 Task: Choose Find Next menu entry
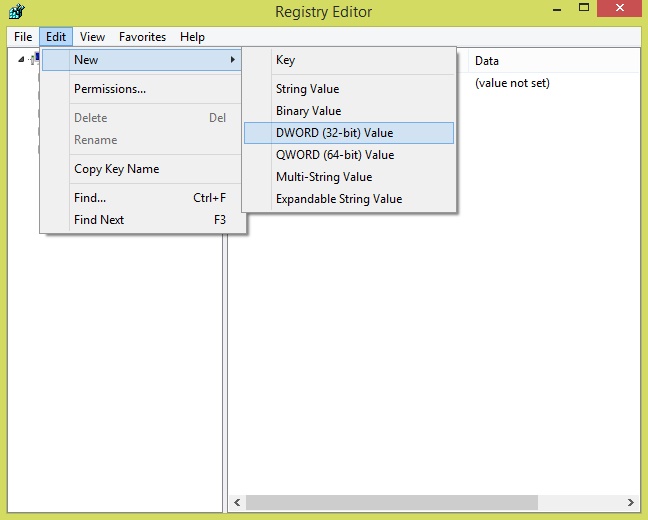pos(142,220)
